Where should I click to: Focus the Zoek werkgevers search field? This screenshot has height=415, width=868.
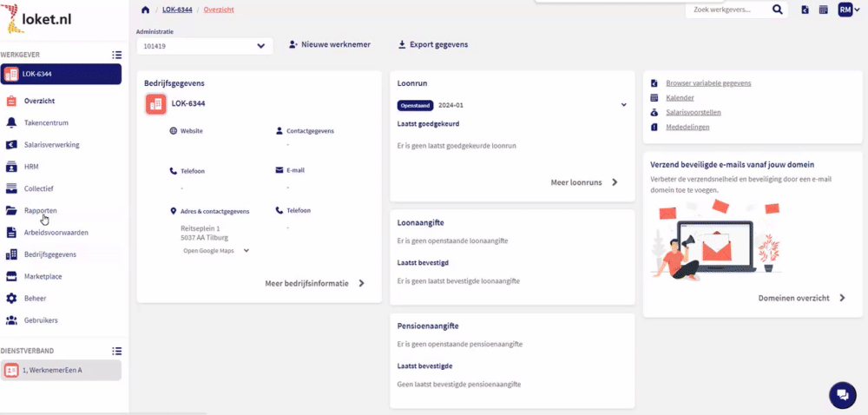727,10
